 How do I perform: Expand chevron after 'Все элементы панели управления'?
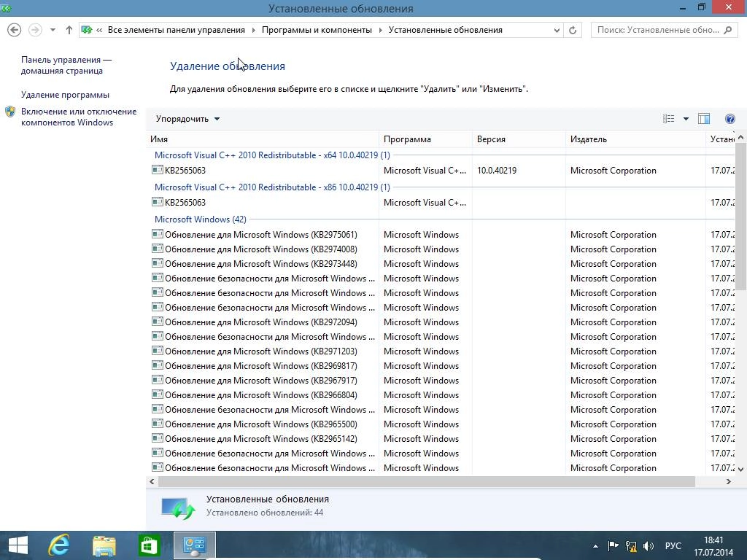[253, 30]
